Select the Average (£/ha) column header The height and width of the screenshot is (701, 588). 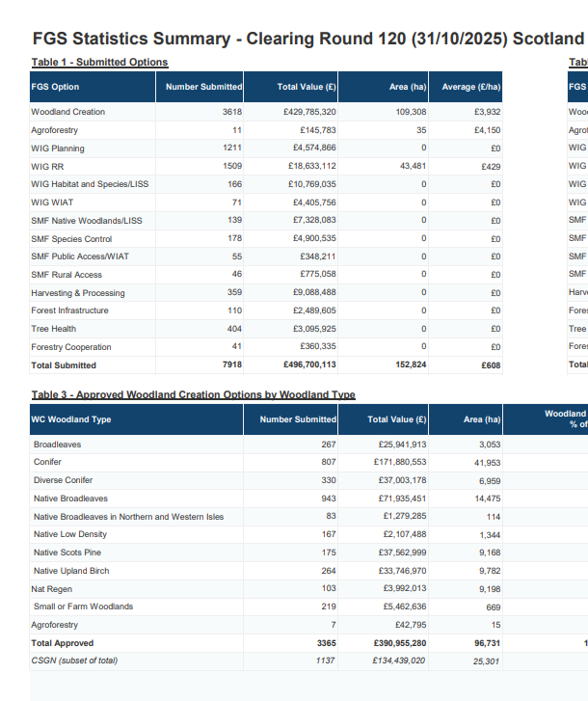click(471, 87)
